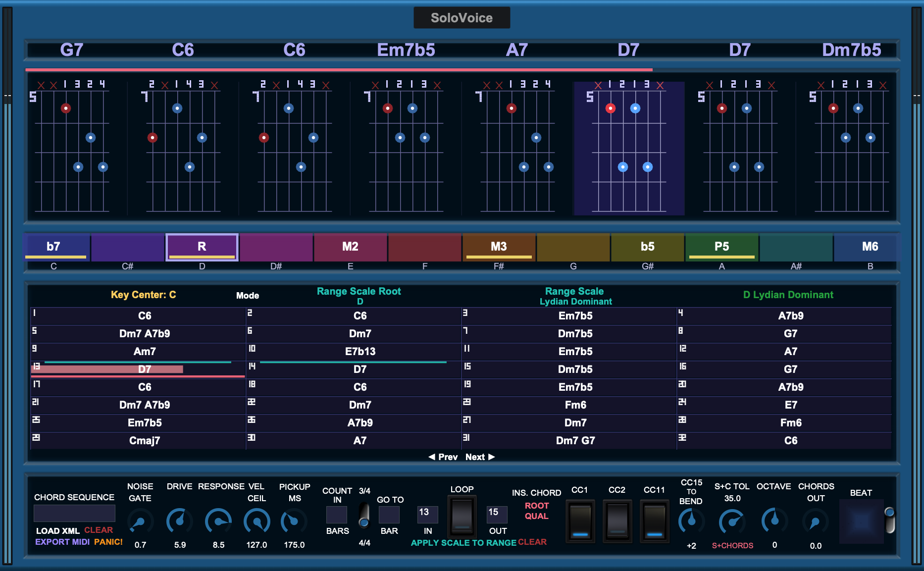The image size is (924, 571).
Task: Click the blank C# note swatch
Action: (128, 247)
